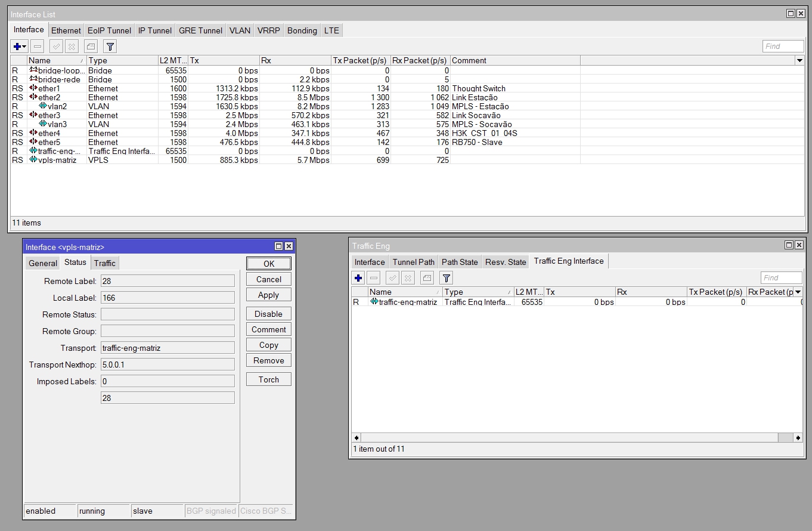Open the Filter funnel in Interface List toolbar
This screenshot has width=812, height=531.
110,47
